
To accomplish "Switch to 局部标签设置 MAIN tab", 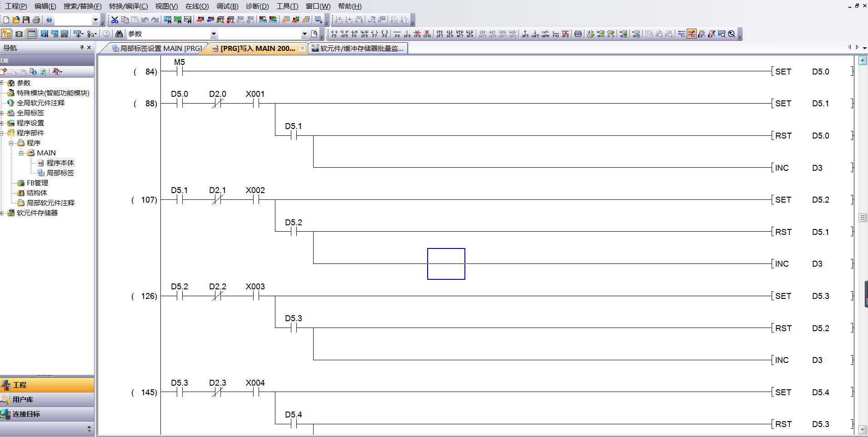I will [x=157, y=48].
